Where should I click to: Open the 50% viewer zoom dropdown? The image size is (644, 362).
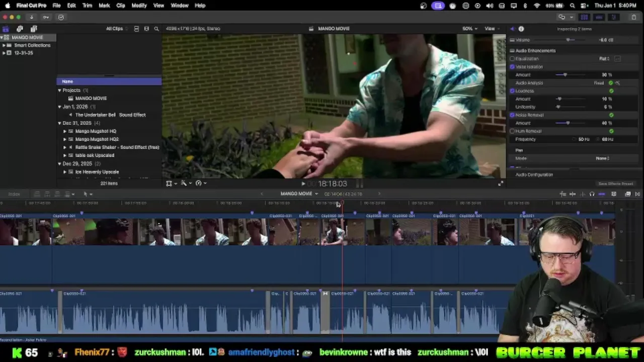point(470,29)
